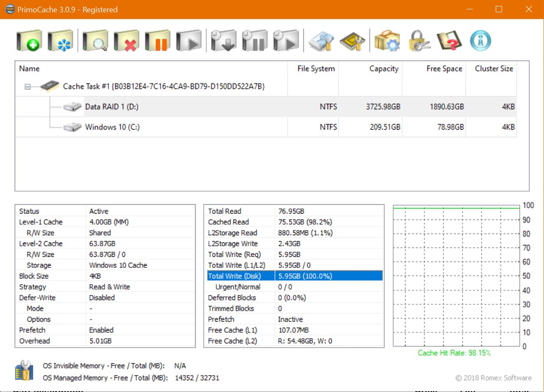544x392 pixels.
Task: Click the RAM chip icon of Cache Task #1
Action: 50,86
